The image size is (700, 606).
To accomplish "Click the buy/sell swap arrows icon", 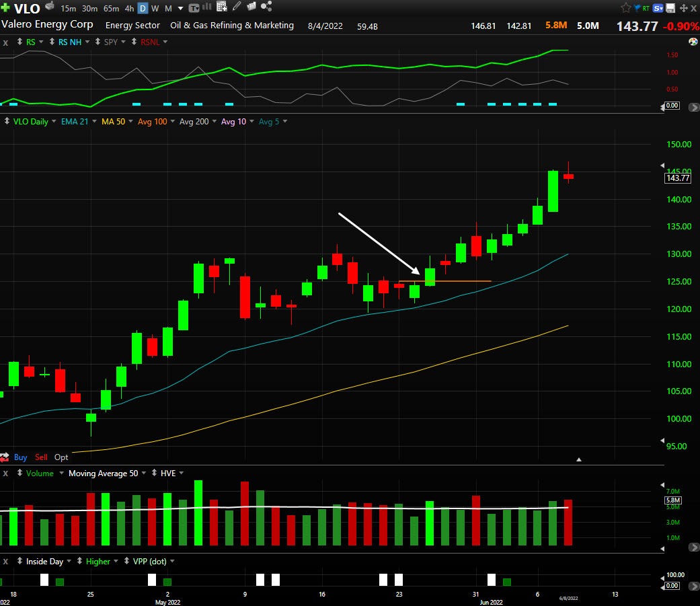I will 5,457.
